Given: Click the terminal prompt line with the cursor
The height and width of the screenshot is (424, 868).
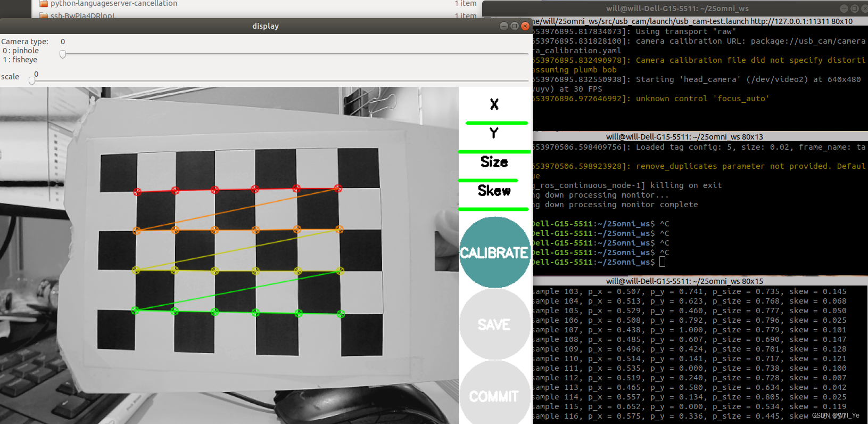Looking at the screenshot, I should 599,262.
